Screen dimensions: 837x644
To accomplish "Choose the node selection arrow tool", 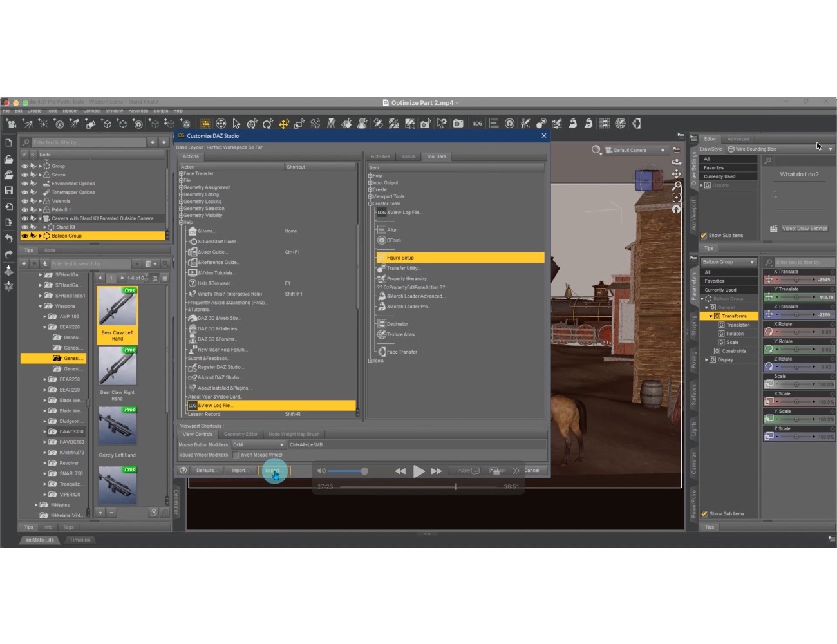I will pyautogui.click(x=236, y=124).
